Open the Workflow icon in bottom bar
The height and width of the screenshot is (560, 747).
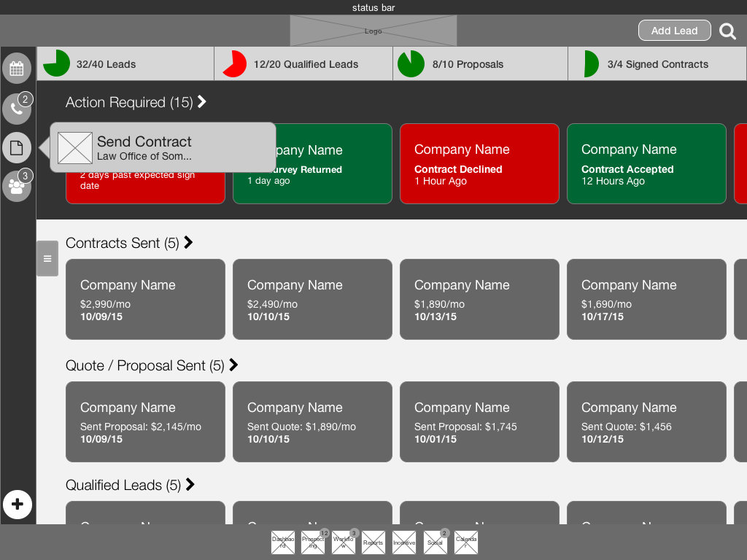(x=344, y=542)
